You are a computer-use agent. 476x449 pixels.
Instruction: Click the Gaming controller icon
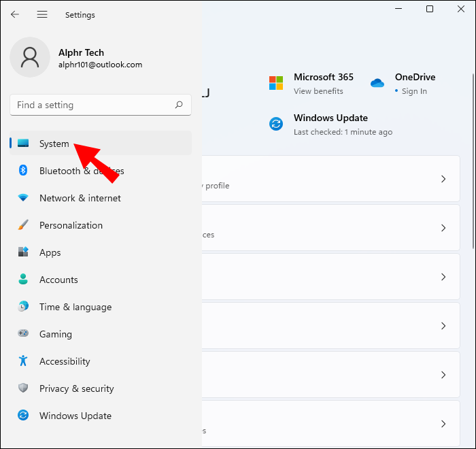(23, 334)
